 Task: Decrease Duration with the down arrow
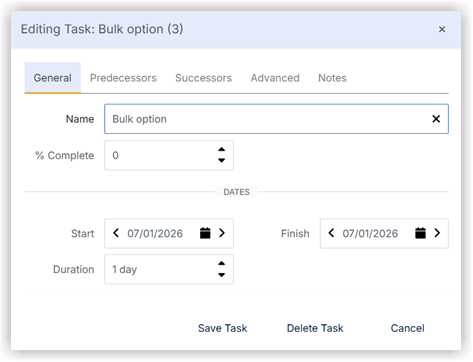[221, 275]
